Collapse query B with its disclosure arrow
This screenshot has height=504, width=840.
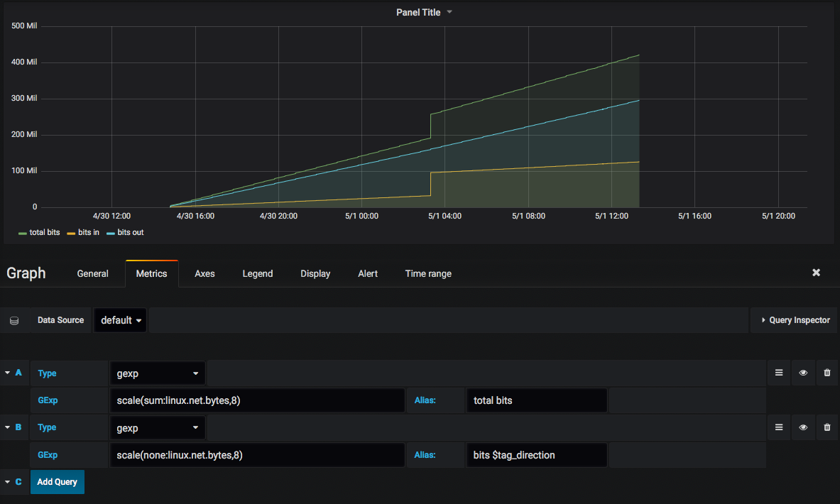pos(7,427)
